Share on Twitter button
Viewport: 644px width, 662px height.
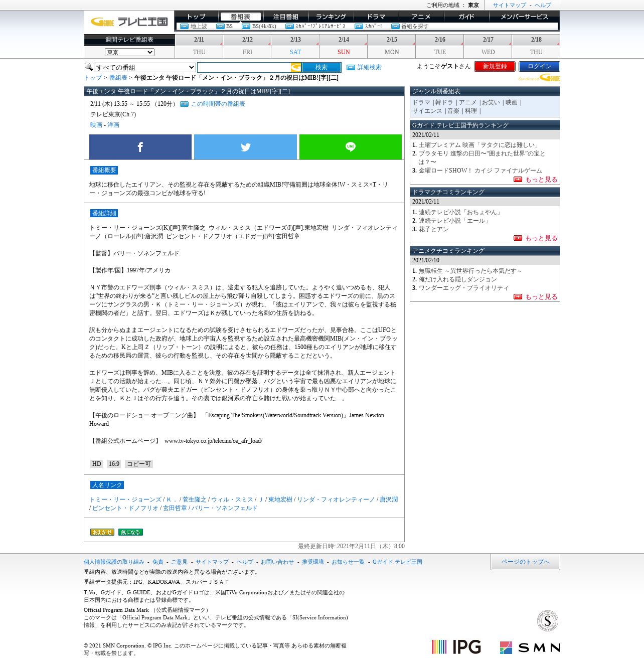point(245,147)
